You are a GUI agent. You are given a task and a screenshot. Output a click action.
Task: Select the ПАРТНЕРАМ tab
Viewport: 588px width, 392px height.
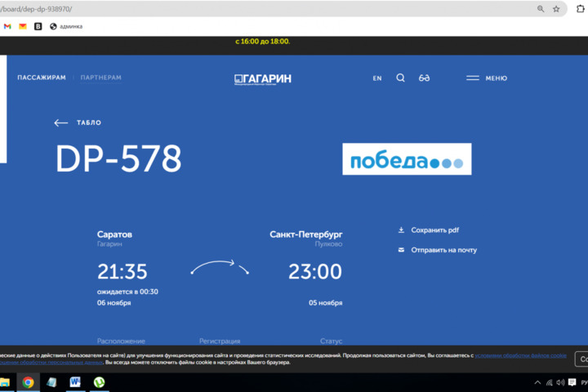pos(101,78)
